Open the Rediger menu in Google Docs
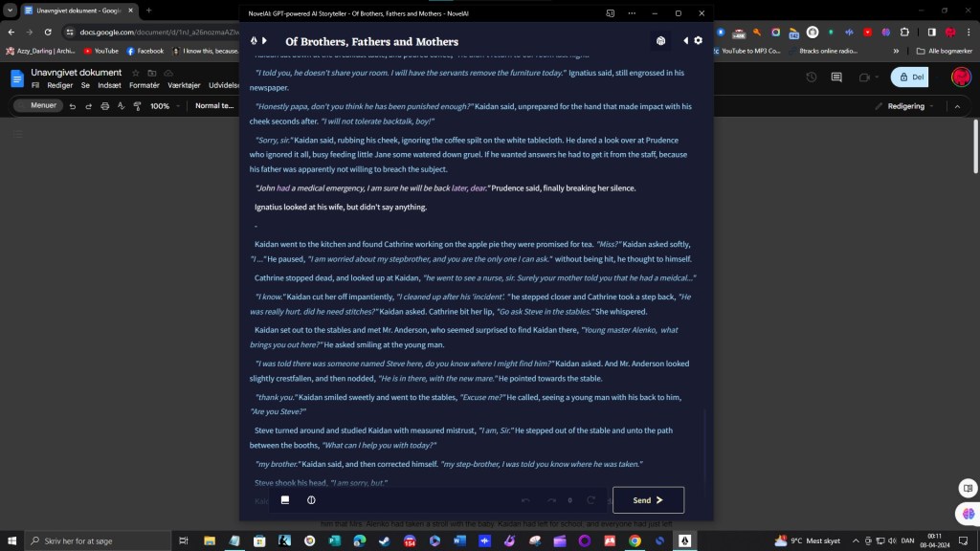The width and height of the screenshot is (980, 551). click(x=60, y=85)
